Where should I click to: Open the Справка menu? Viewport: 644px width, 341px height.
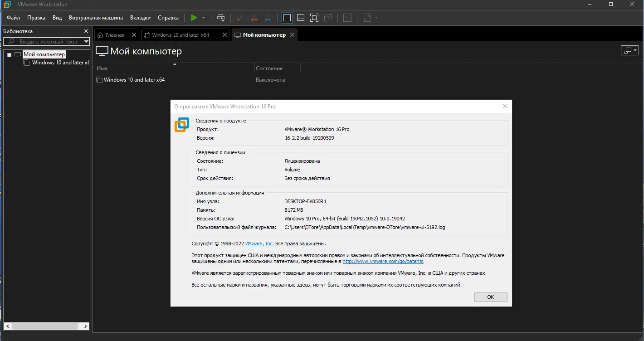pos(168,18)
